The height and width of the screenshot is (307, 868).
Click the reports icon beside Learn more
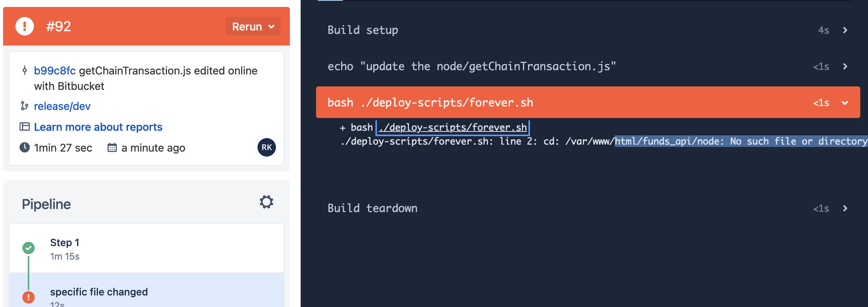(25, 127)
